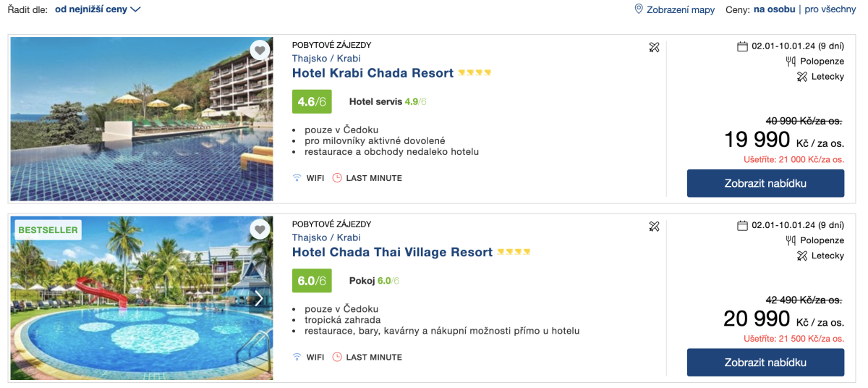The width and height of the screenshot is (868, 388).
Task: Switch prices to "pro všechny"
Action: [x=830, y=9]
